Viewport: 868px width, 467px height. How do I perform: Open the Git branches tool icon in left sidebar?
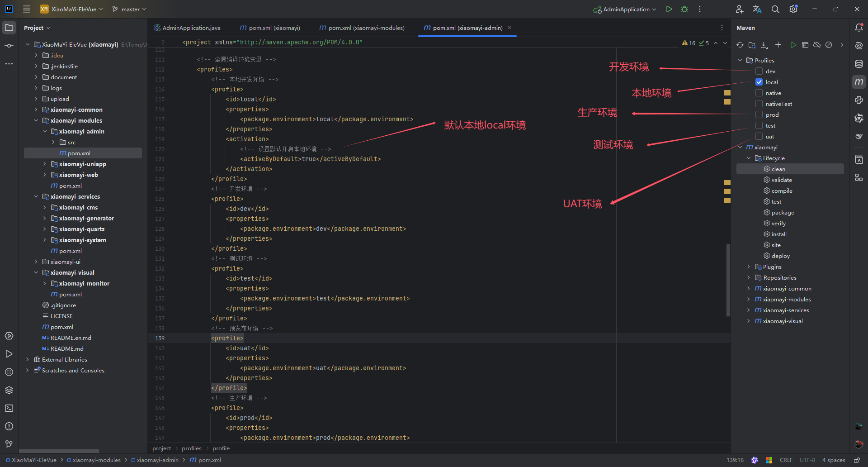[9, 444]
